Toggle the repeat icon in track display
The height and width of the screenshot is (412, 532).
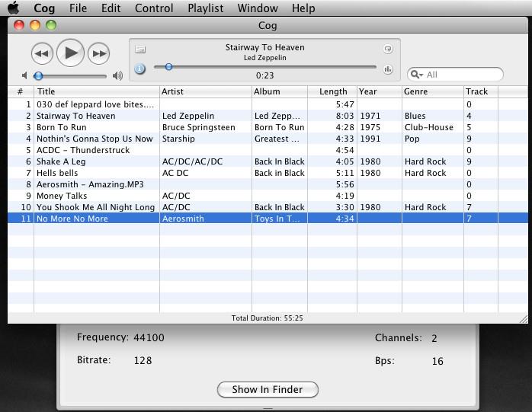388,50
